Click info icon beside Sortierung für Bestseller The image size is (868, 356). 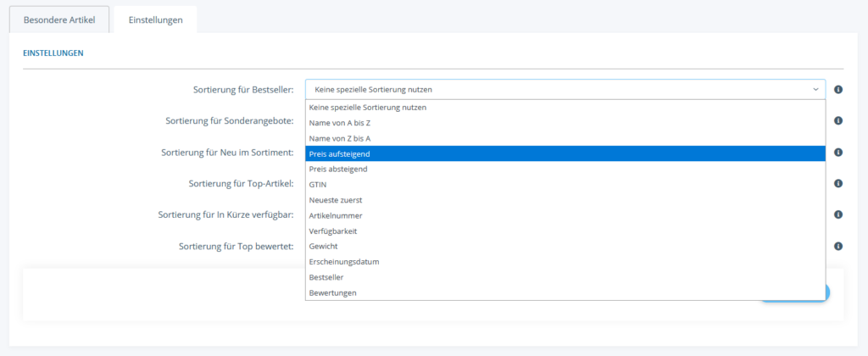point(838,90)
